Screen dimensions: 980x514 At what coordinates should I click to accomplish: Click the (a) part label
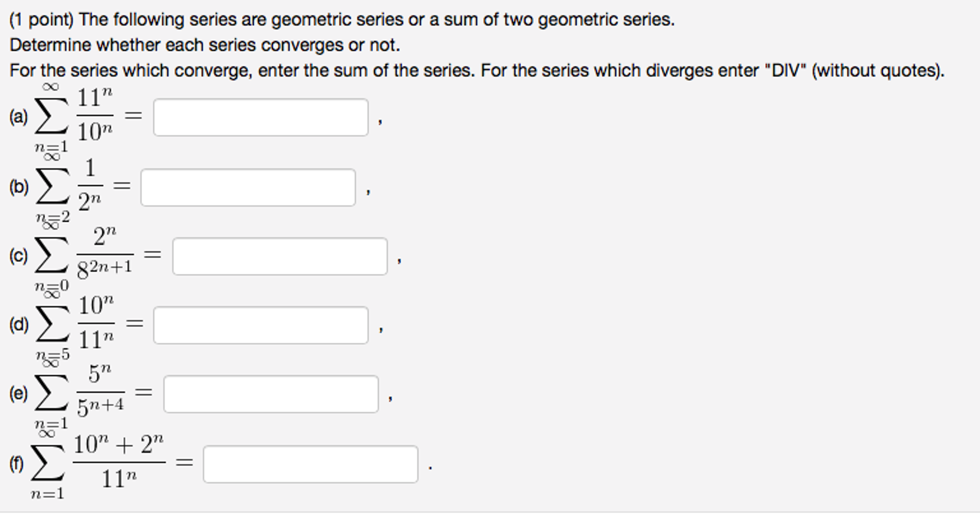(x=19, y=117)
